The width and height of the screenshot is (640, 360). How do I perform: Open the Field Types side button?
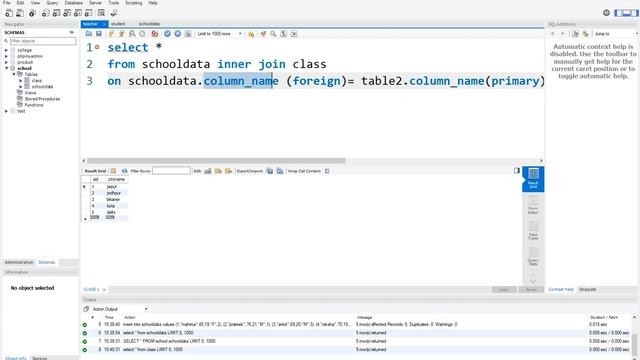[533, 230]
